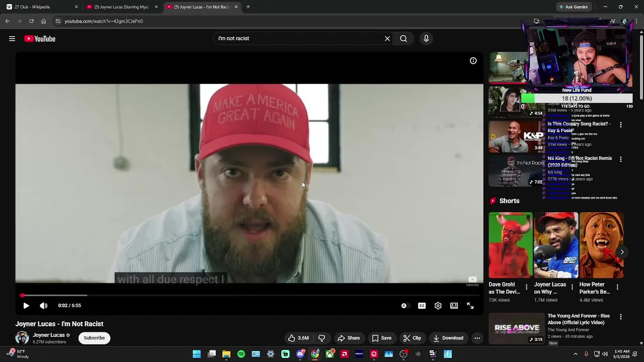Save the video to a playlist
The width and height of the screenshot is (644, 362).
tap(381, 338)
